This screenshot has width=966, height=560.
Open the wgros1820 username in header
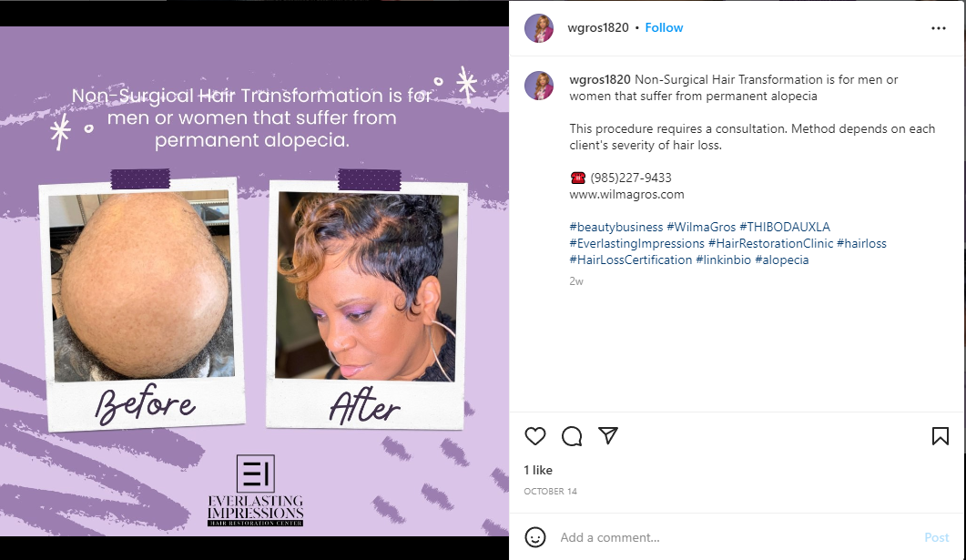(597, 27)
